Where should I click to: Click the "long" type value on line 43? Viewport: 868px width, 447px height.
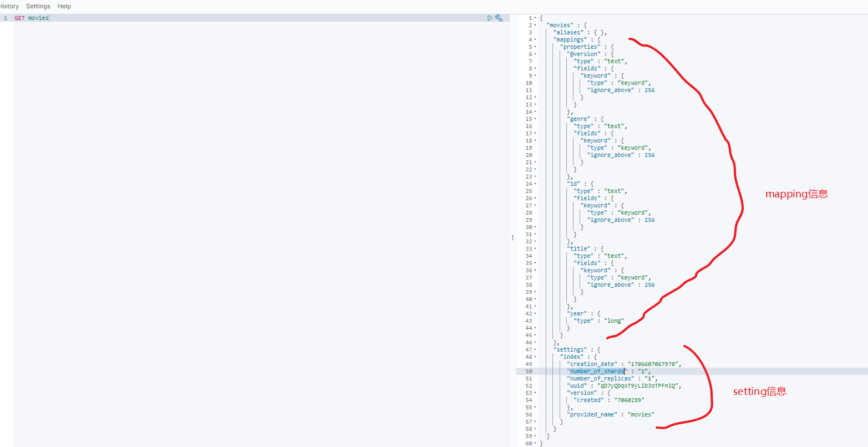click(x=614, y=321)
